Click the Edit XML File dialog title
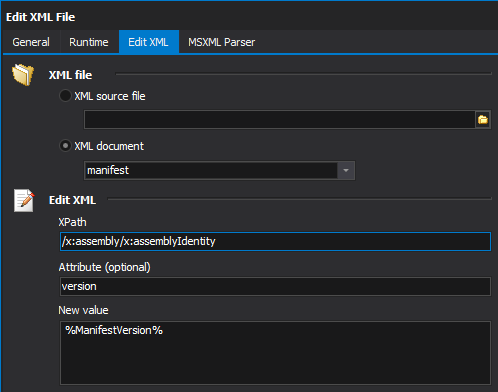The width and height of the screenshot is (498, 392). coord(40,17)
